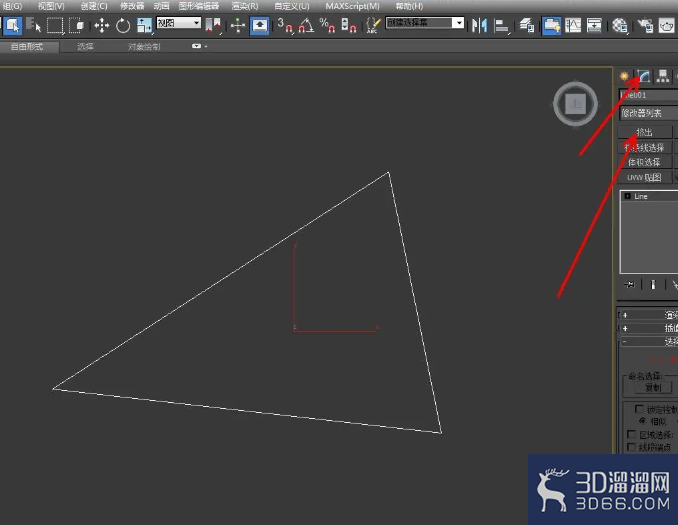Viewport: 678px width, 525px height.
Task: Activate the Select and Scale tool
Action: [x=144, y=25]
